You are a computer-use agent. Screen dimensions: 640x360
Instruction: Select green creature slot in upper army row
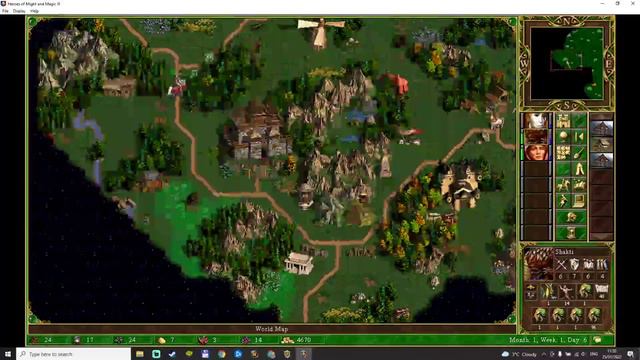coord(584,292)
